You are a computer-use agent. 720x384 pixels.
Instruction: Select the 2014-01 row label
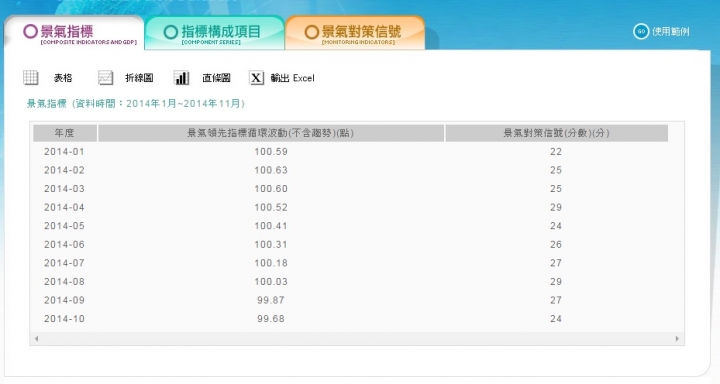(x=64, y=152)
